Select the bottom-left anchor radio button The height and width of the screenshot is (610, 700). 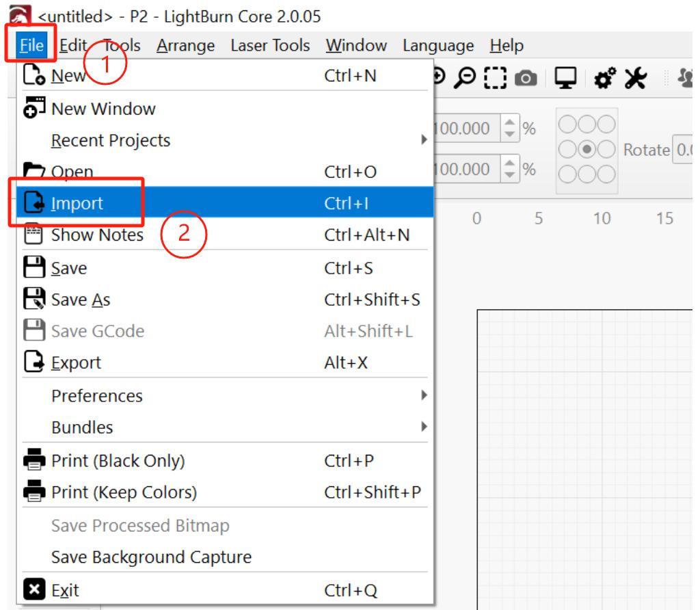coord(567,174)
